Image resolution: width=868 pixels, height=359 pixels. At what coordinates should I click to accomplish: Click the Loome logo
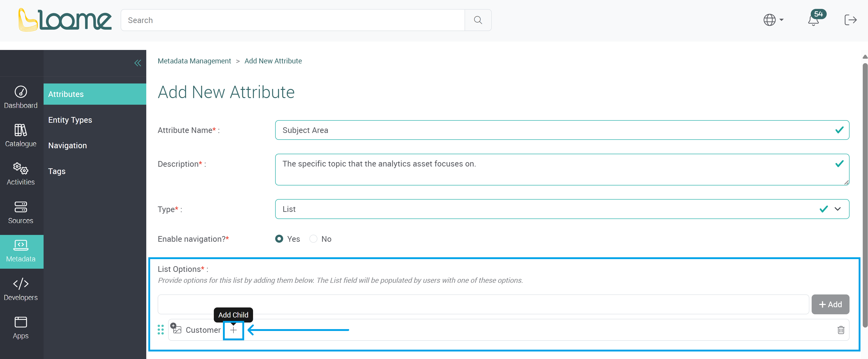click(65, 20)
